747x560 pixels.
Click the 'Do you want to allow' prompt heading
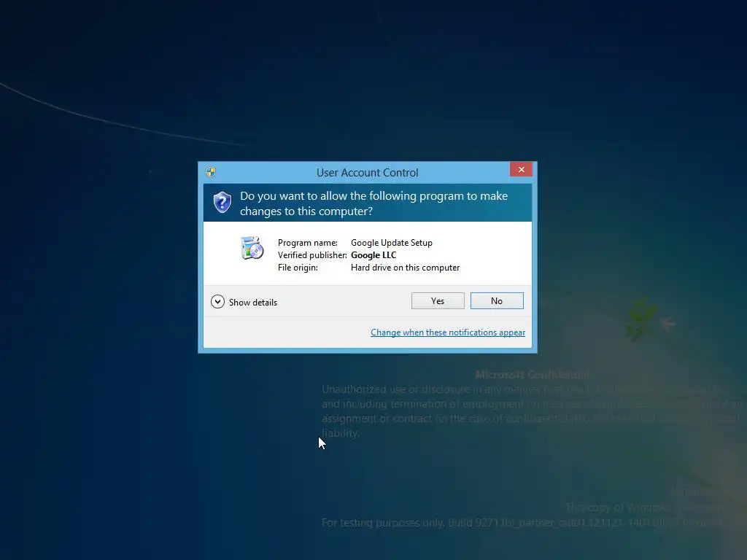(x=374, y=203)
